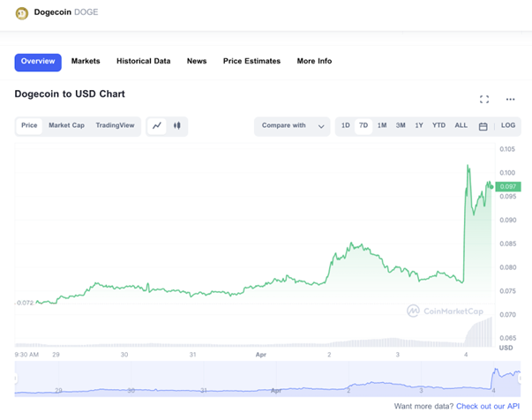Open fullscreen chart view icon
Screen dimensions: 532x420
pos(484,99)
